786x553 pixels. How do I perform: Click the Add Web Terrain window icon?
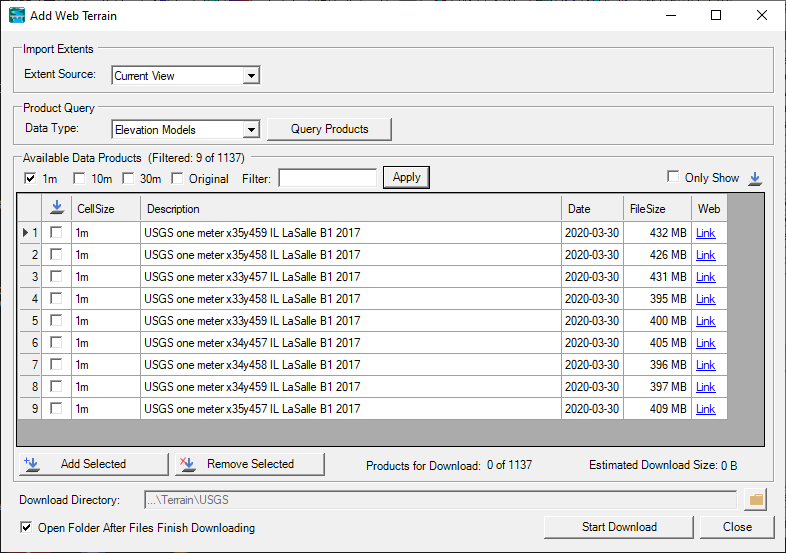(x=17, y=15)
